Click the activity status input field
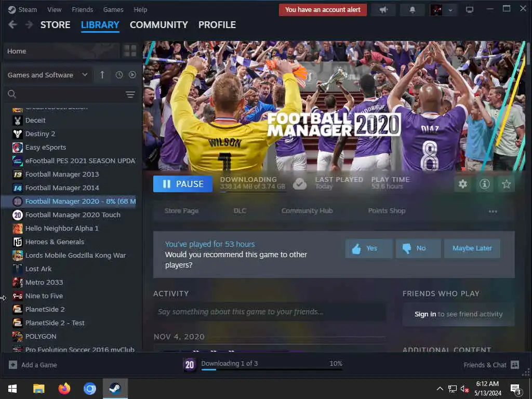The image size is (532, 399). pos(270,312)
